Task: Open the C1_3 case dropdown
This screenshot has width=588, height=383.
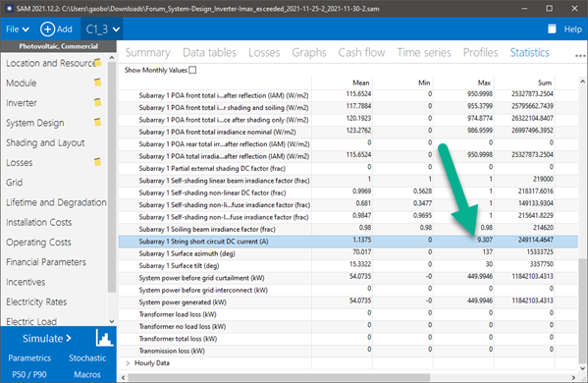Action: click(102, 28)
